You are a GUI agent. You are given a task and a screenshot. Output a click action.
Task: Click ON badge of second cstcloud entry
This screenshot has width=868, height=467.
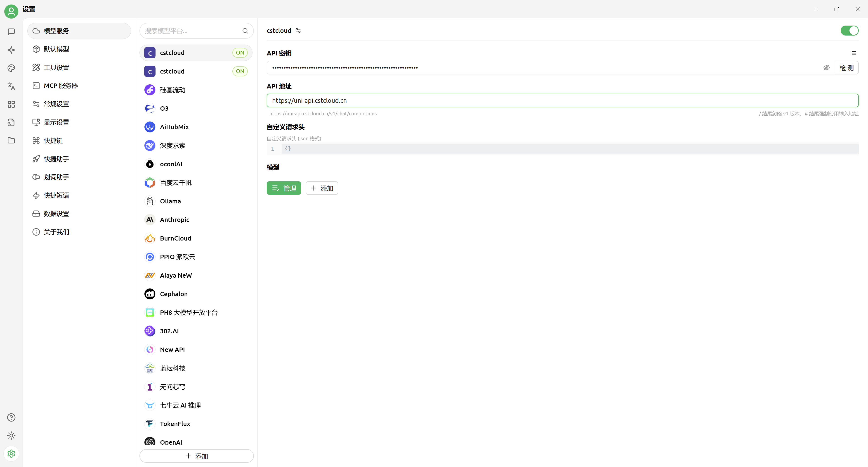click(240, 71)
